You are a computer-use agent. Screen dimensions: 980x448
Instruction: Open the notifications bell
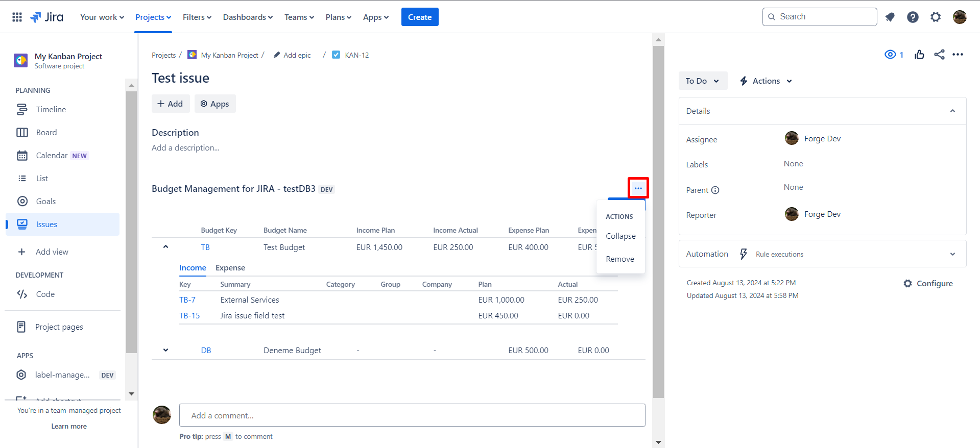click(890, 17)
